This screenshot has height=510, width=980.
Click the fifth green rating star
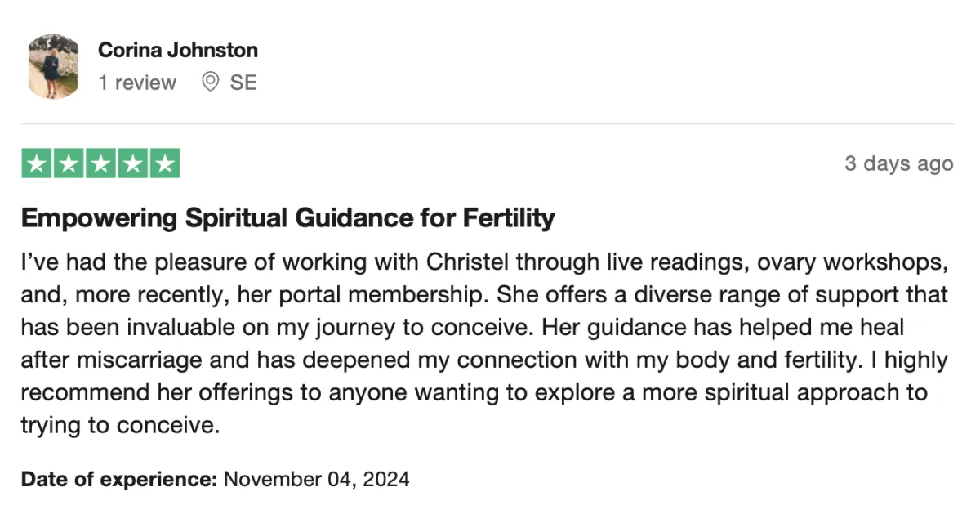tap(164, 164)
